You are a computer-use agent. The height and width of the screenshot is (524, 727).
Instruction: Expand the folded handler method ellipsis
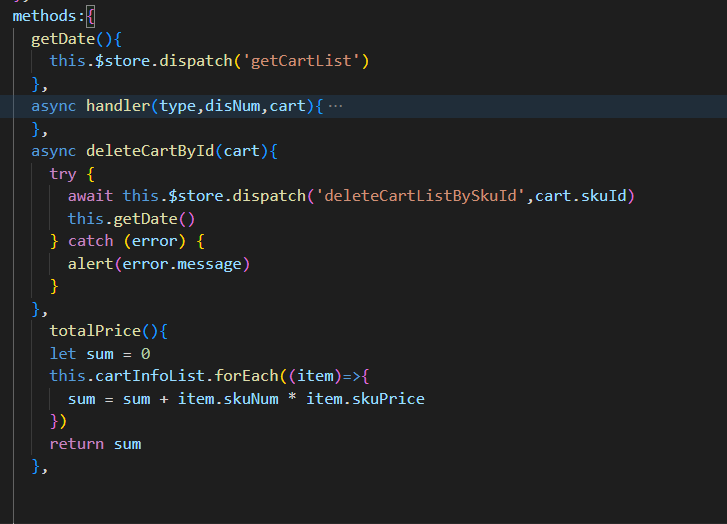point(335,107)
